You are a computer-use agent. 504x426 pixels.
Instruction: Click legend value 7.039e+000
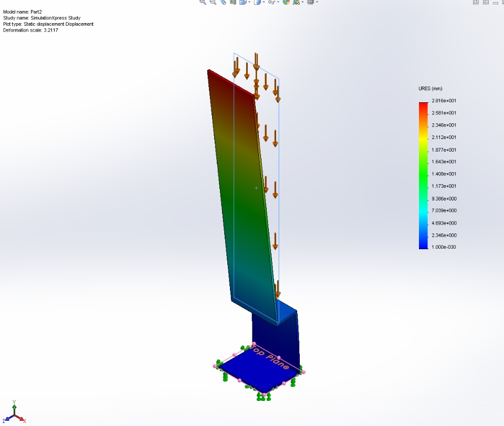coord(444,210)
